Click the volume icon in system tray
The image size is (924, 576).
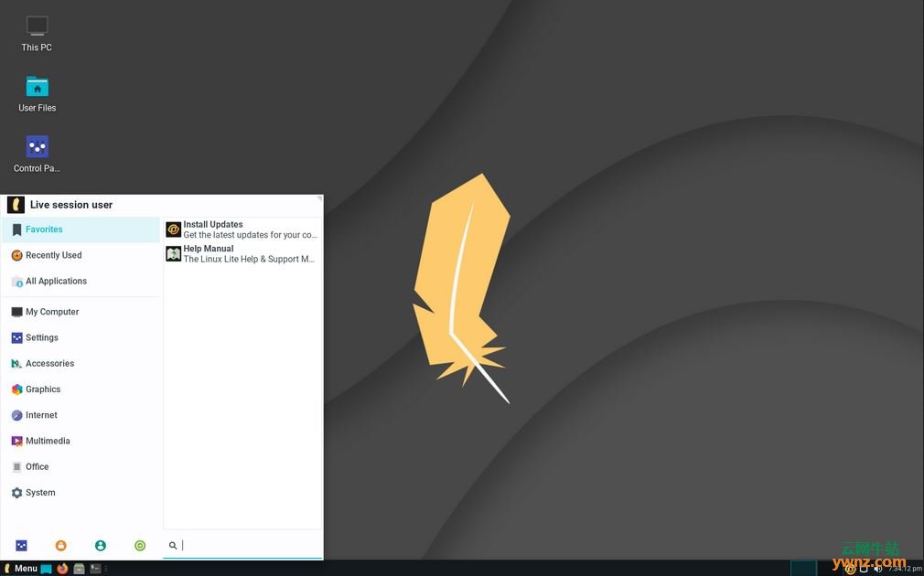point(877,569)
